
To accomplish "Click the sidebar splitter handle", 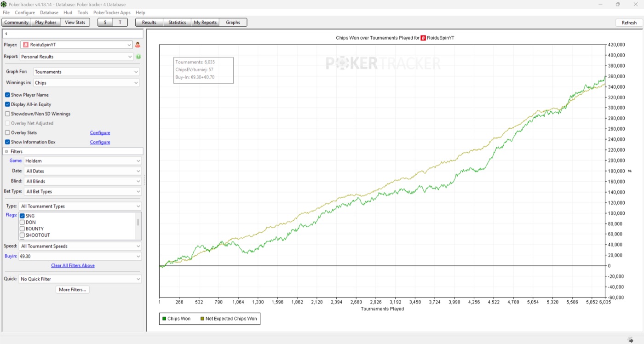I will [145, 180].
